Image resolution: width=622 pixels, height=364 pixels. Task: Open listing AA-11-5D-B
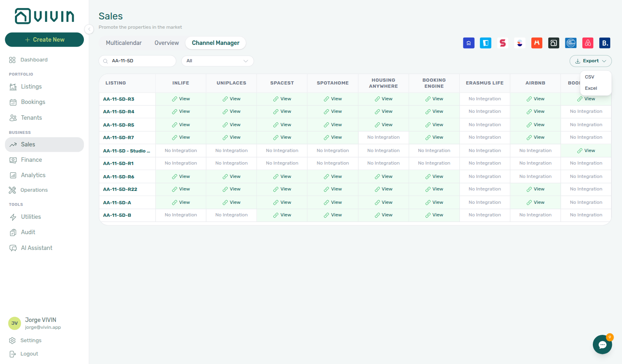tap(117, 215)
